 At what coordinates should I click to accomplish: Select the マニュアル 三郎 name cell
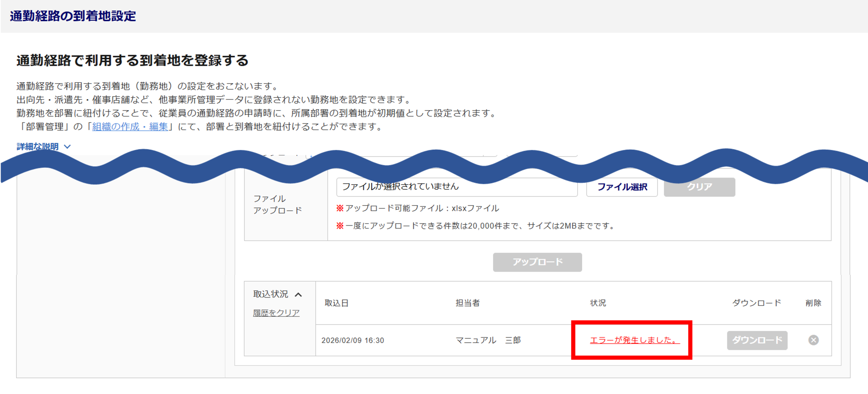pyautogui.click(x=488, y=340)
